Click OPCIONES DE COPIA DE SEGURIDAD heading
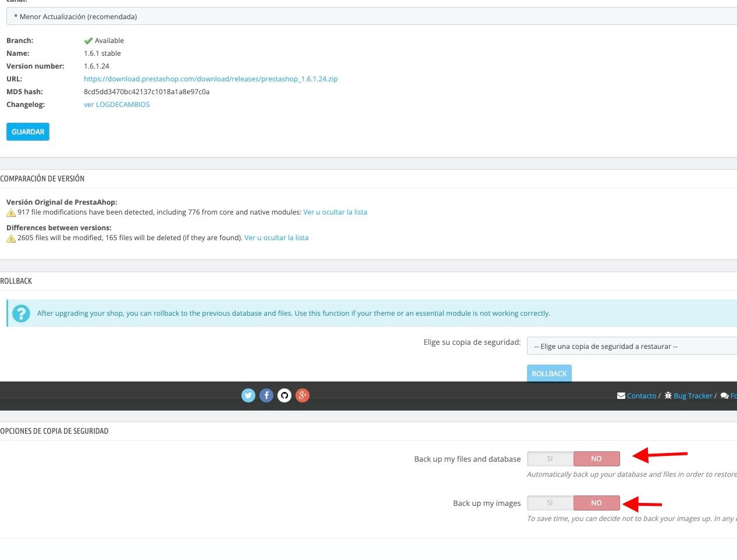Image resolution: width=737 pixels, height=560 pixels. tap(54, 431)
